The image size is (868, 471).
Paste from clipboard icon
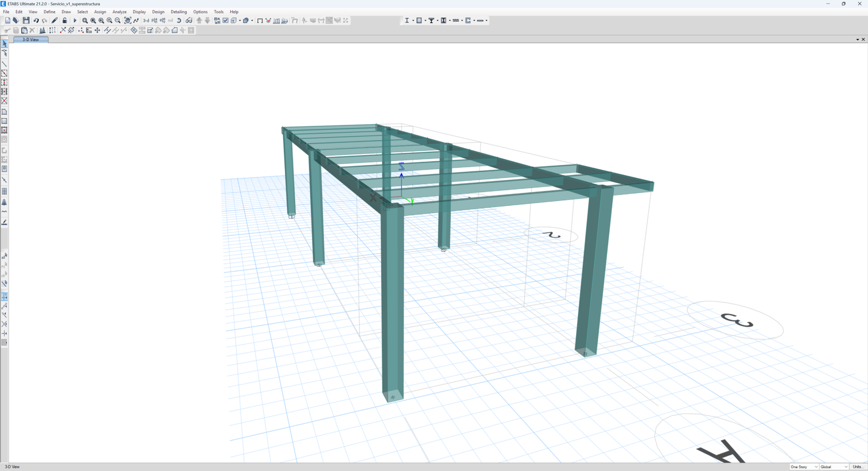(x=24, y=30)
